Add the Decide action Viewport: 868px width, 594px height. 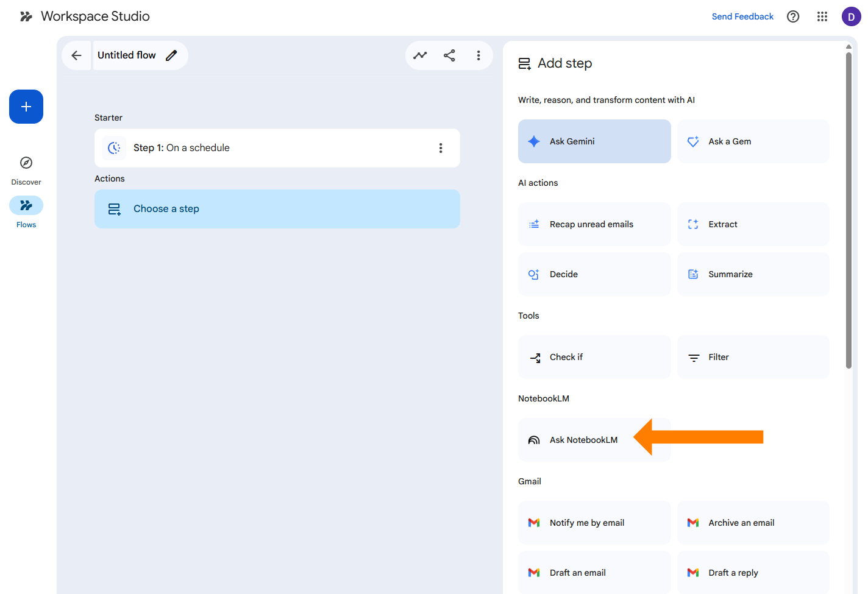(x=594, y=274)
